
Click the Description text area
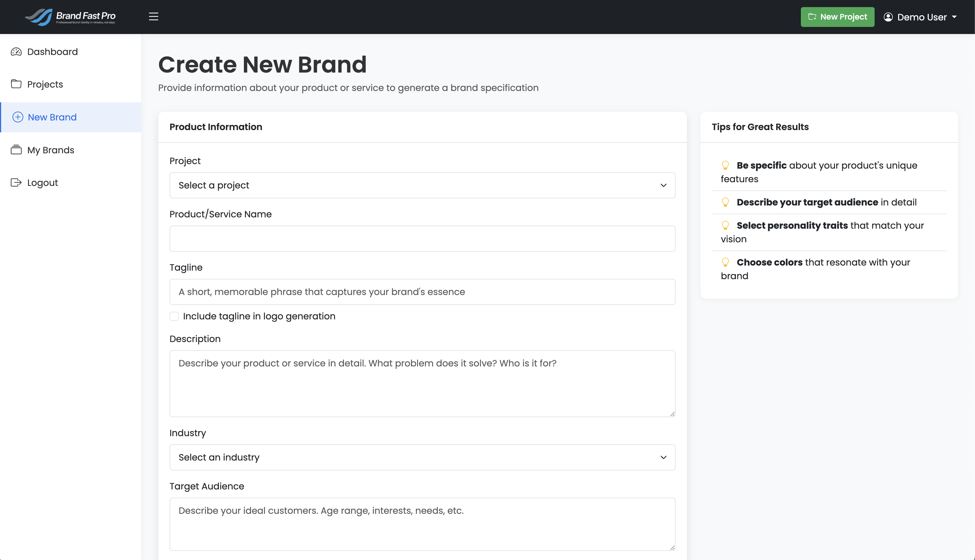pos(422,383)
